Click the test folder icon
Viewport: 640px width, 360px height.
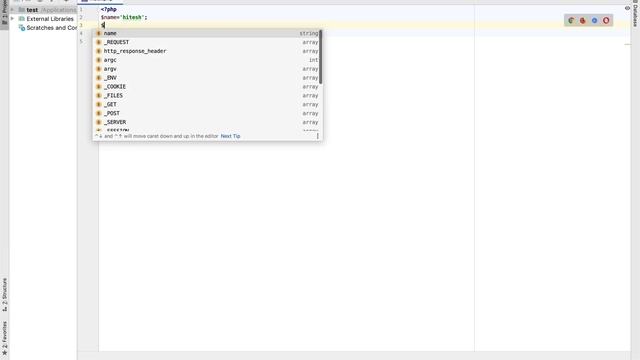click(22, 10)
